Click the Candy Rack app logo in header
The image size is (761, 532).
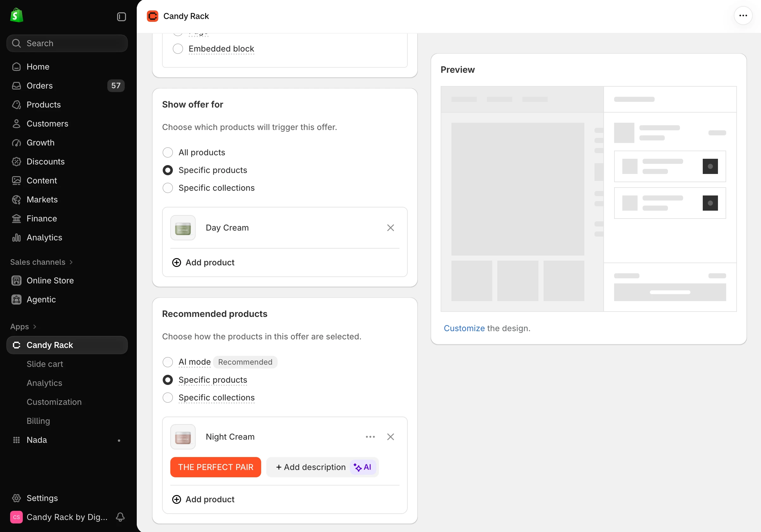coord(153,16)
